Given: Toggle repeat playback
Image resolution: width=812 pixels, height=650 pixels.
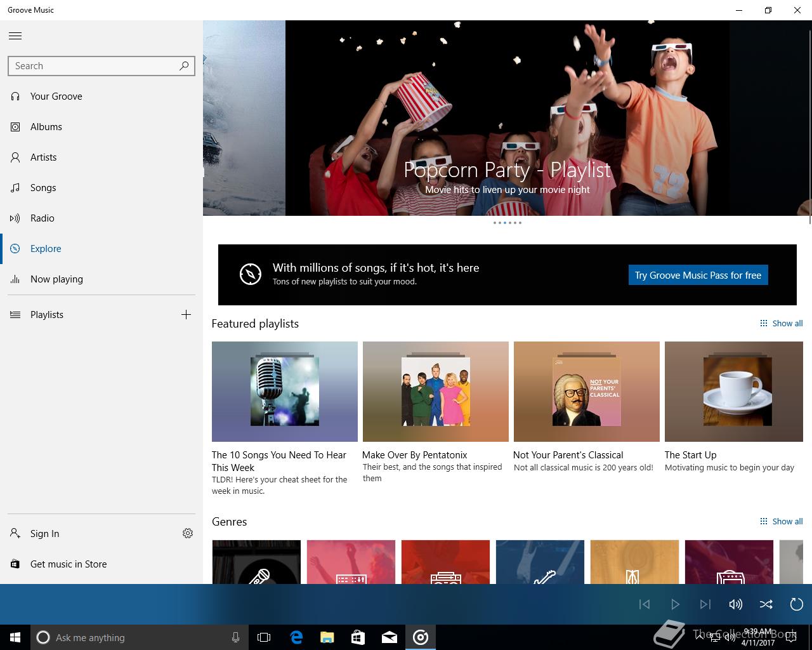Looking at the screenshot, I should (797, 604).
